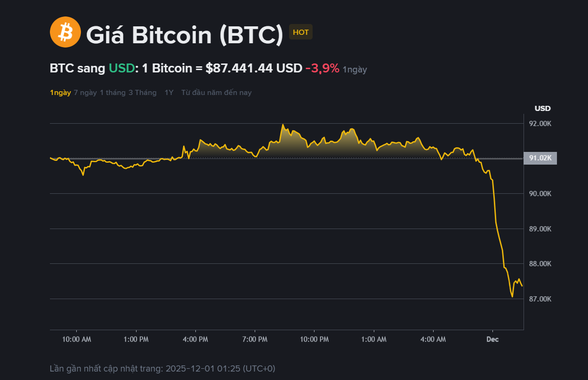Switch to the 7 ngày range
This screenshot has width=588, height=380.
tap(85, 93)
